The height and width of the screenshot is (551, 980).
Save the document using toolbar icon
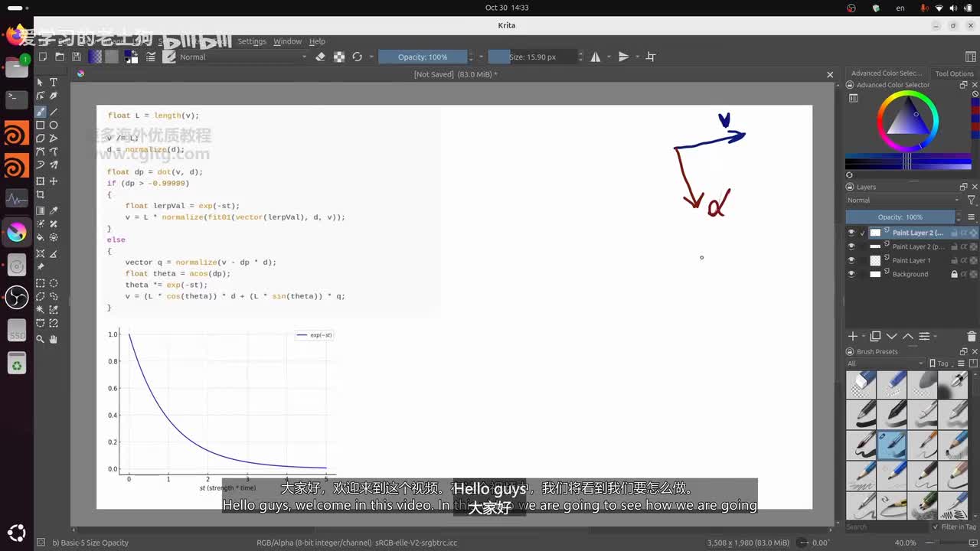click(x=77, y=57)
